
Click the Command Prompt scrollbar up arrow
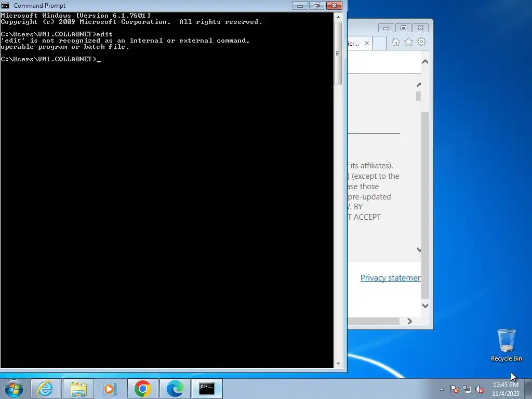(x=338, y=17)
